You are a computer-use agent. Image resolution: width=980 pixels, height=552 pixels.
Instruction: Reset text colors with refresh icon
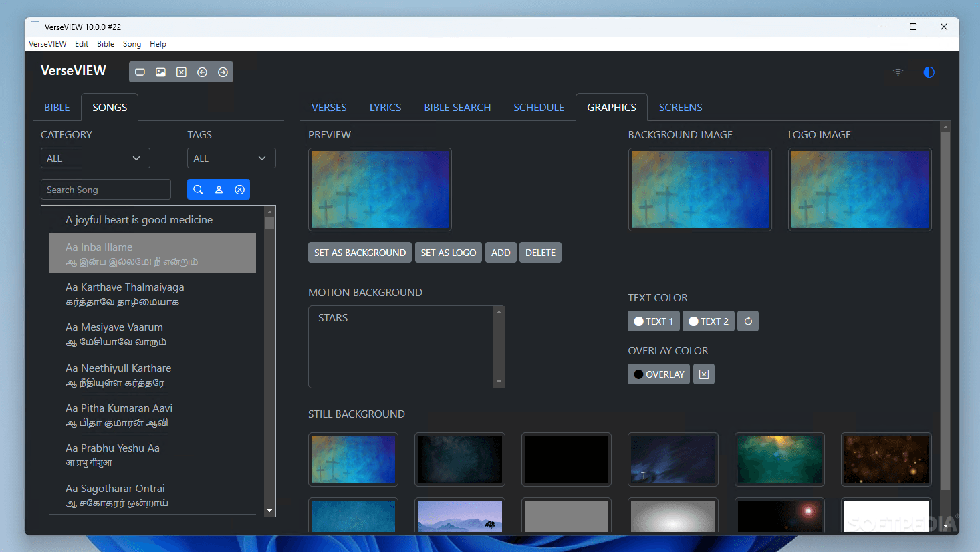point(748,321)
